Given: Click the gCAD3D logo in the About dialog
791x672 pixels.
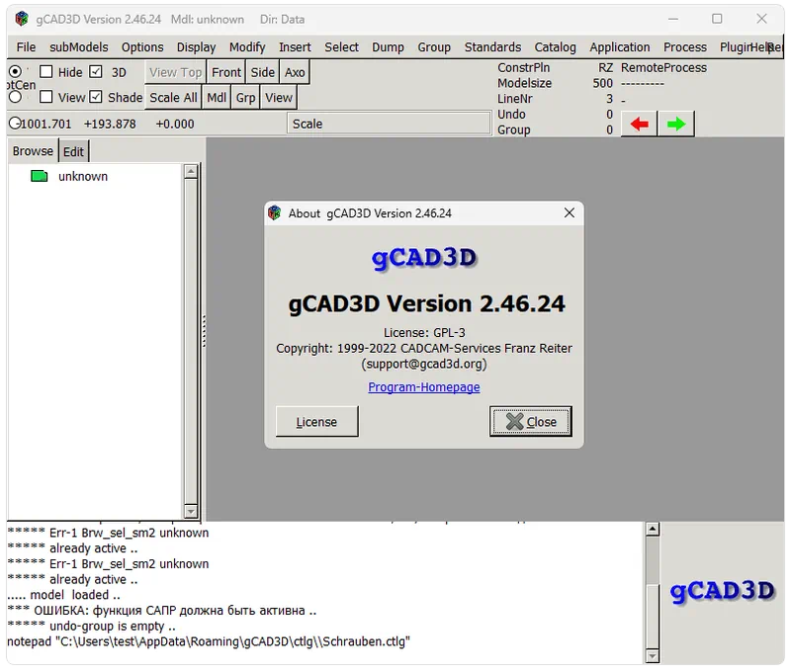Looking at the screenshot, I should pos(424,258).
